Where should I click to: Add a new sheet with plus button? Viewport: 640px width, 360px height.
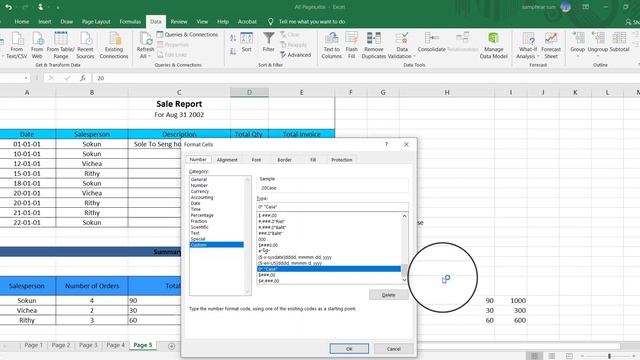[x=171, y=346]
